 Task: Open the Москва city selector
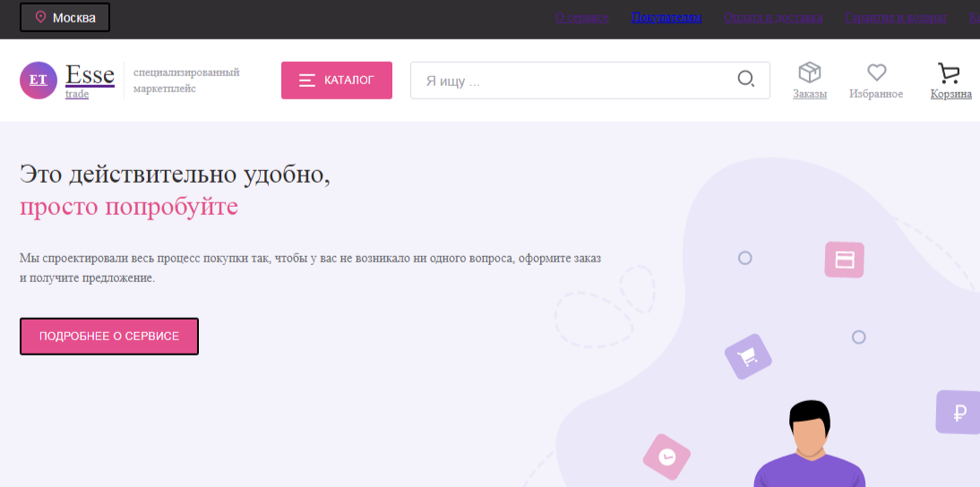[x=65, y=18]
